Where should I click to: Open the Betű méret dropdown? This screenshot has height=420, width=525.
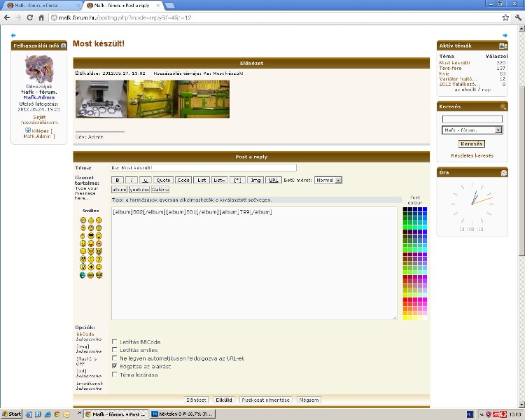[328, 180]
